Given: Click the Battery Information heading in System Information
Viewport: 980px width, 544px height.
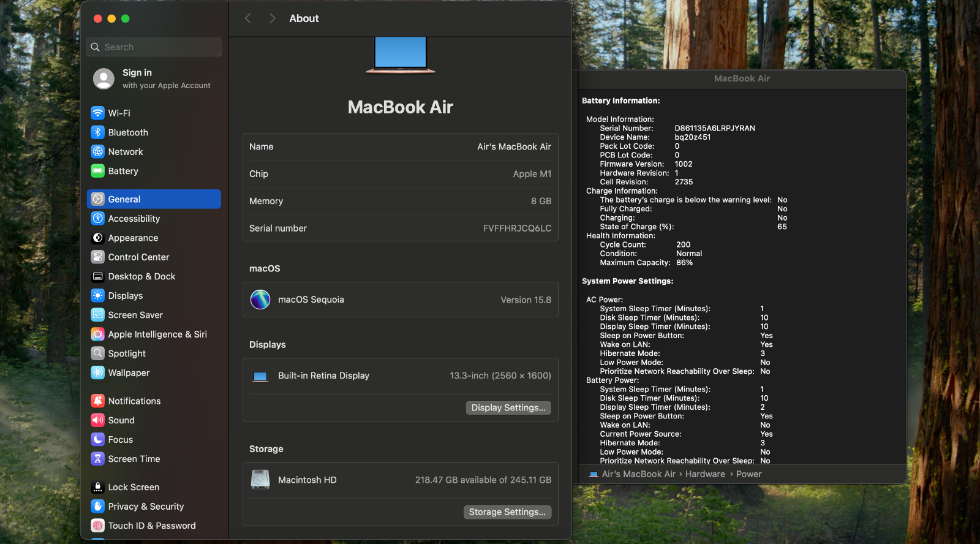Looking at the screenshot, I should (x=620, y=100).
